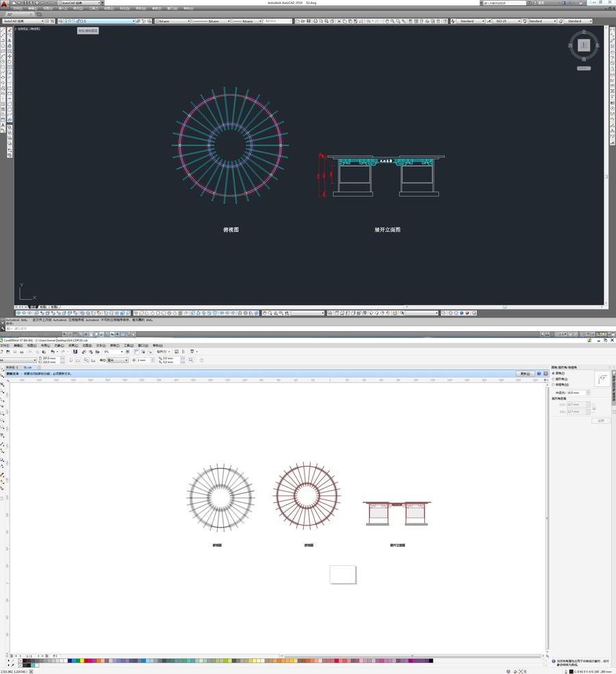Click the 页1 page tab in CorelDRAW
The width and height of the screenshot is (616, 674).
coord(55,656)
